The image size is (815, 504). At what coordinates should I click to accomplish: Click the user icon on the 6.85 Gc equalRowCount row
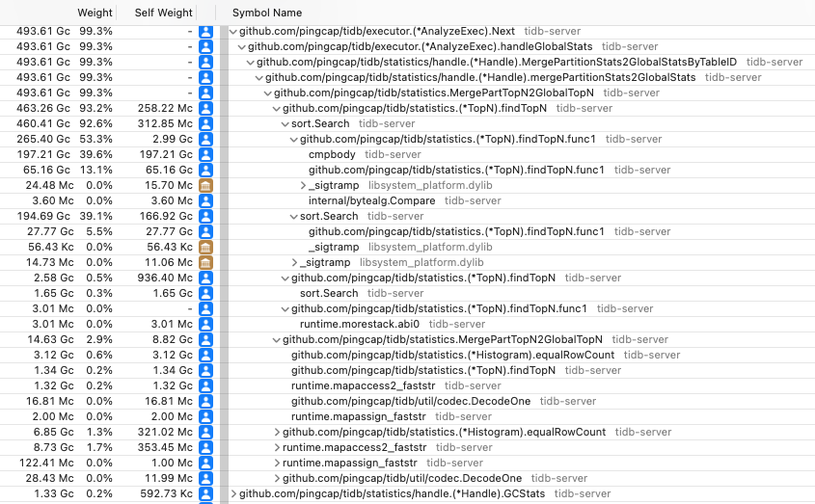click(205, 432)
